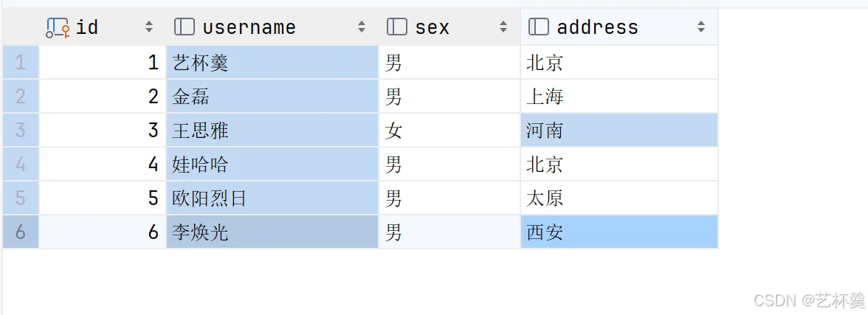Select the address cell 河南
The width and height of the screenshot is (868, 315).
(619, 130)
